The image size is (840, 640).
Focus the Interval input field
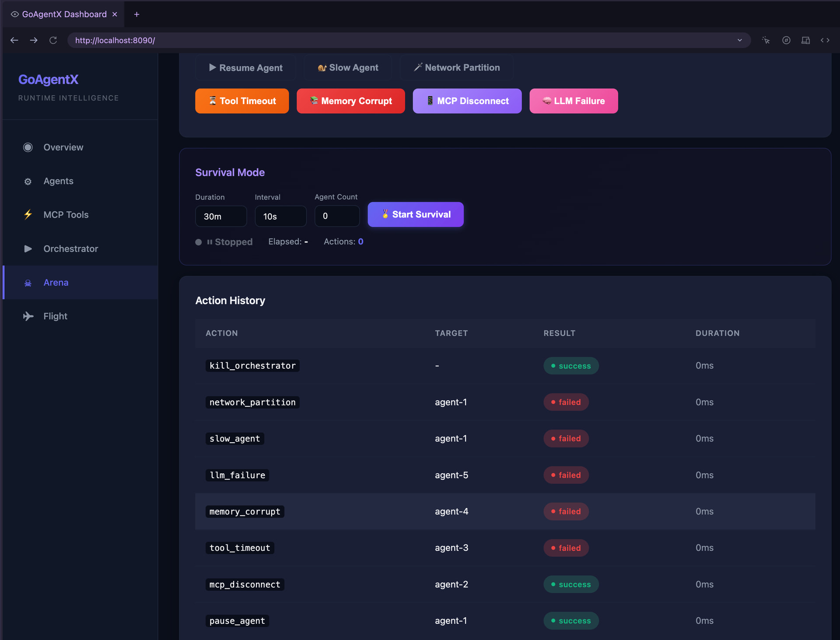coord(280,216)
